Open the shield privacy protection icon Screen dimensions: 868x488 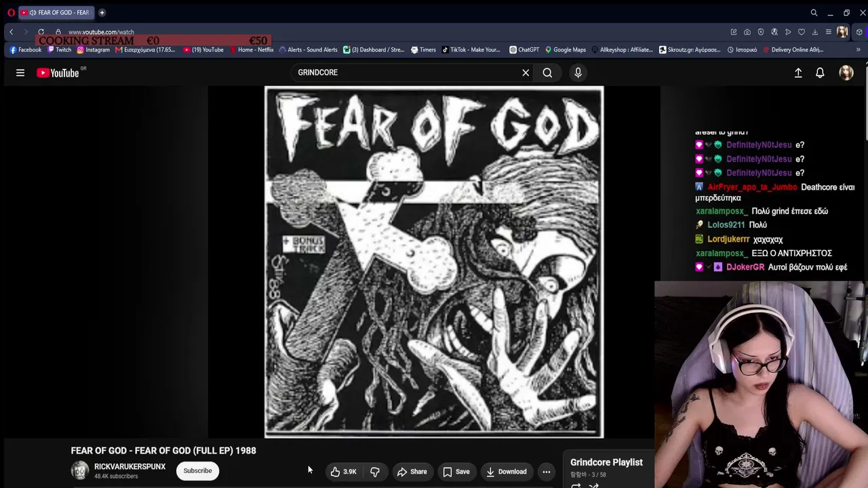(761, 32)
